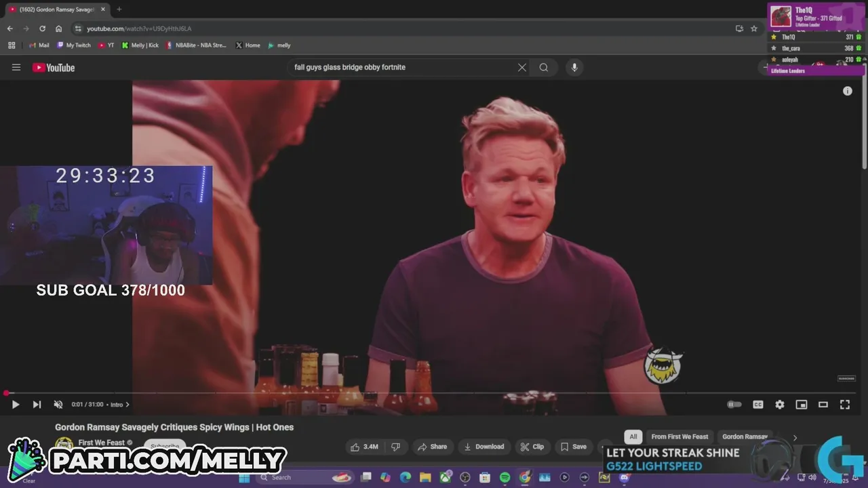868x488 pixels.
Task: Launch Spotify from the taskbar
Action: [505, 477]
